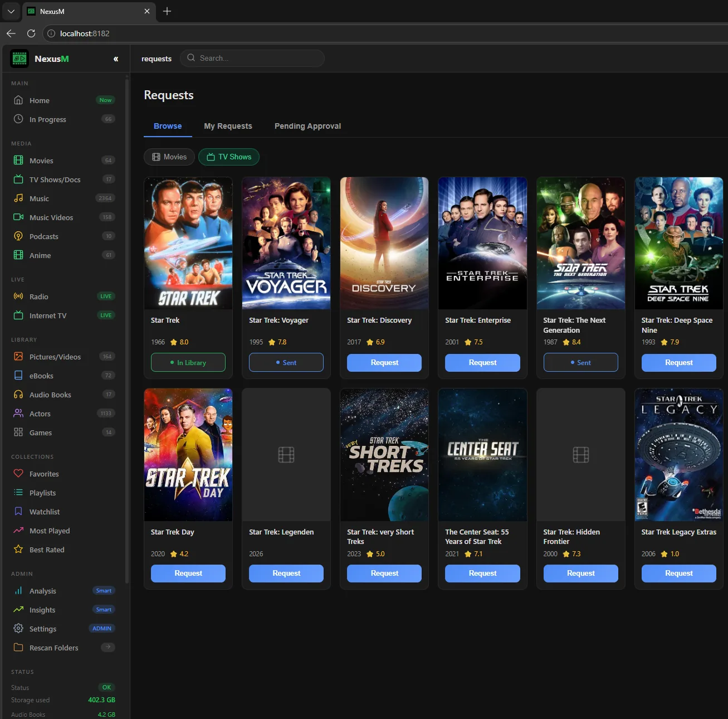Reload the page in browser
This screenshot has width=728, height=719.
[31, 33]
